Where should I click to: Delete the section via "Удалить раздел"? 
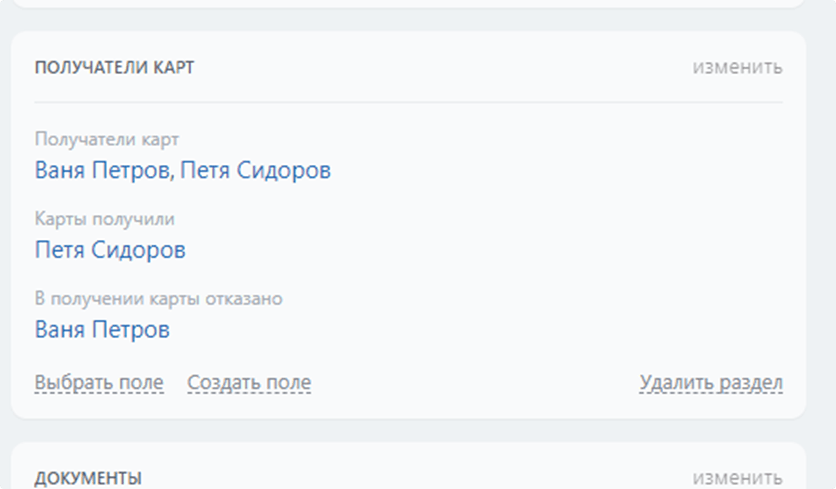tap(711, 382)
